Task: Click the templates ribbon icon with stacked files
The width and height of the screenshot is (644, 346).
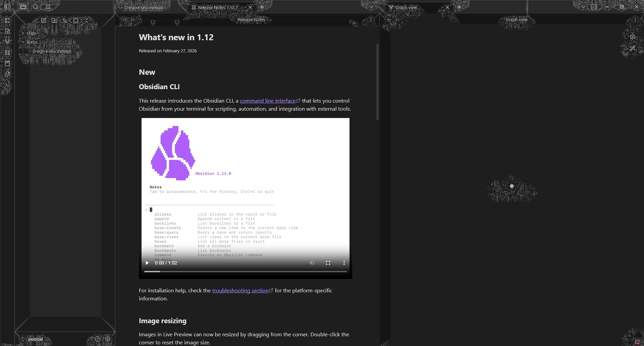Action: tap(7, 74)
